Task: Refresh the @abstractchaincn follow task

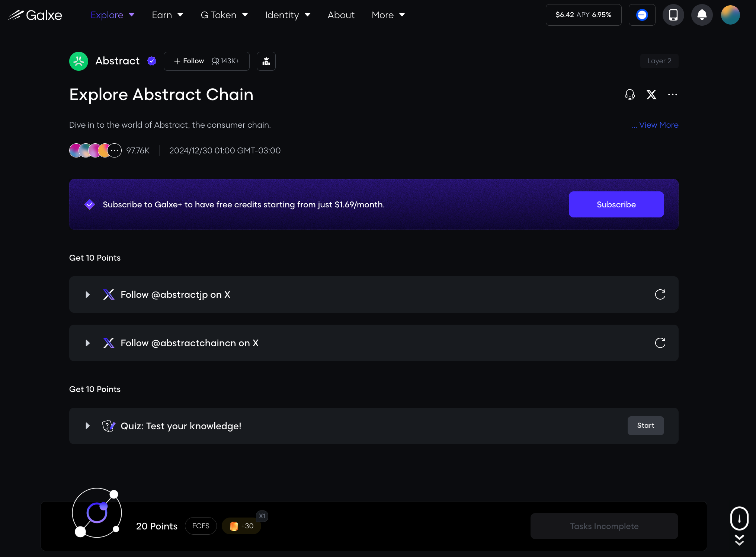Action: coord(660,343)
